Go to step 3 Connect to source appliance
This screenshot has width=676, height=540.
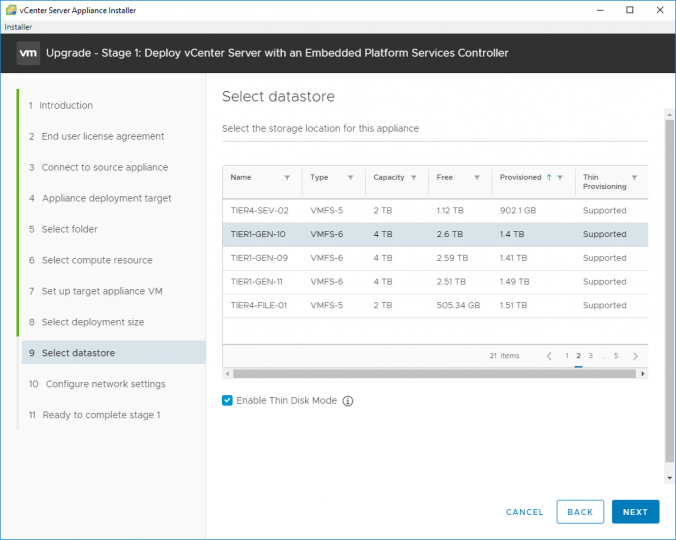point(98,167)
